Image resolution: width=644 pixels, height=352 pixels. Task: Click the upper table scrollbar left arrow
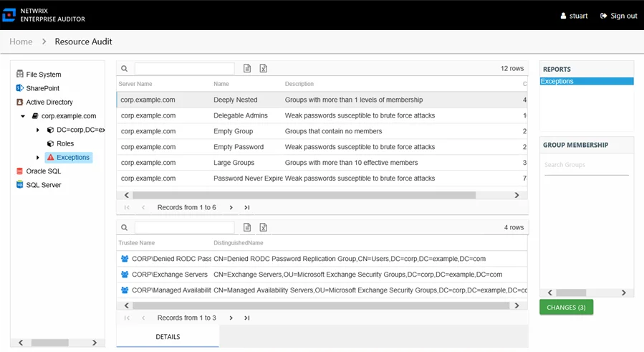(127, 195)
